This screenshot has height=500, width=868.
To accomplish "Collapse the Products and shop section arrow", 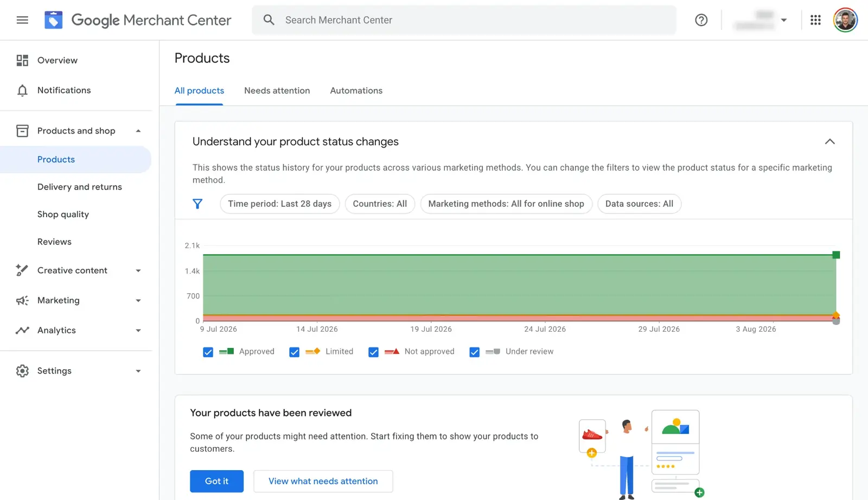I will [x=138, y=131].
